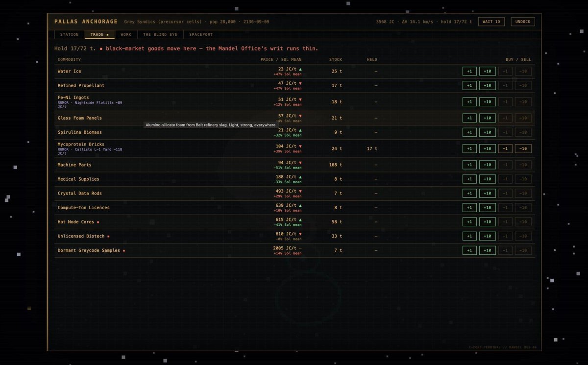Screen dimensions: 588x365
Task: Buy +10 Hot Node Cores
Action: coord(488,221)
